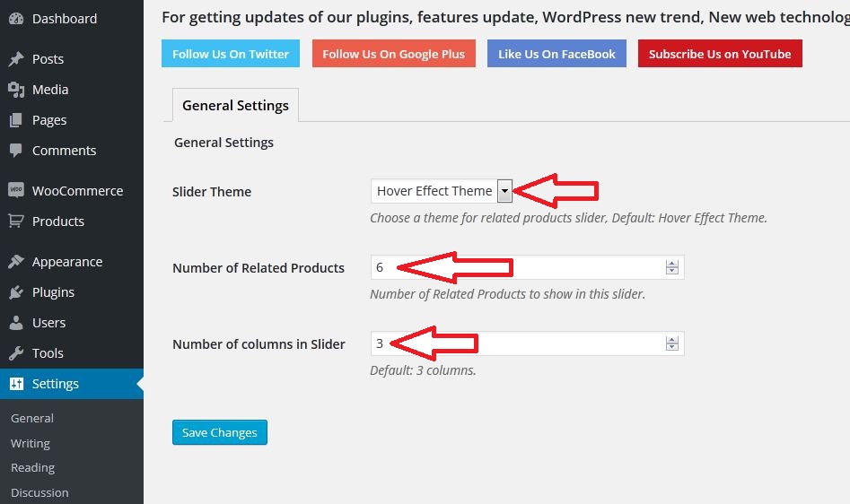The image size is (850, 504).
Task: Open the Writing settings submenu link
Action: pos(31,443)
